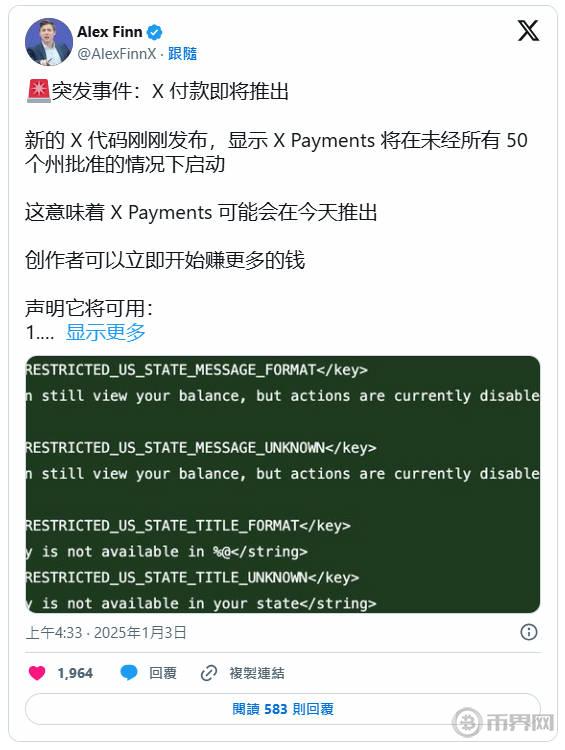
Task: Click the Alex Finn display name
Action: point(110,32)
